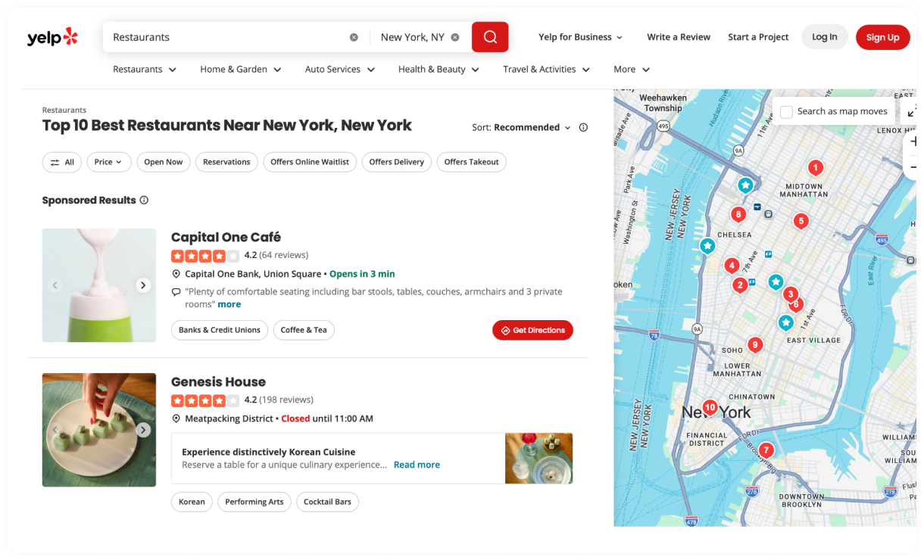
Task: Select map pin number 5
Action: coord(801,221)
